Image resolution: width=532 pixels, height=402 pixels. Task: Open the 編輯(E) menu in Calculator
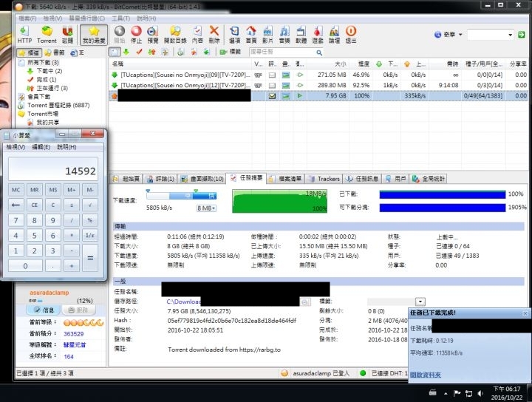click(x=41, y=147)
